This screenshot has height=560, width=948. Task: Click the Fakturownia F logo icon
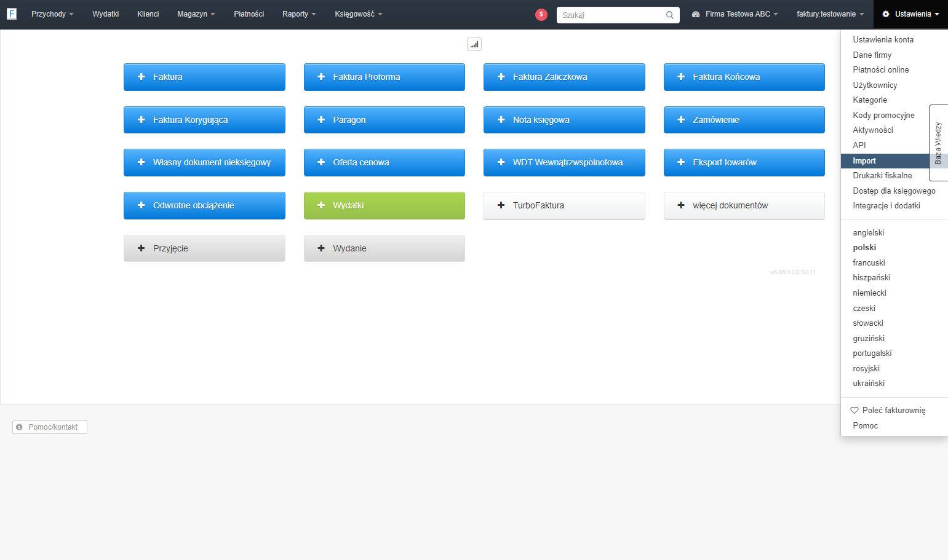tap(12, 14)
